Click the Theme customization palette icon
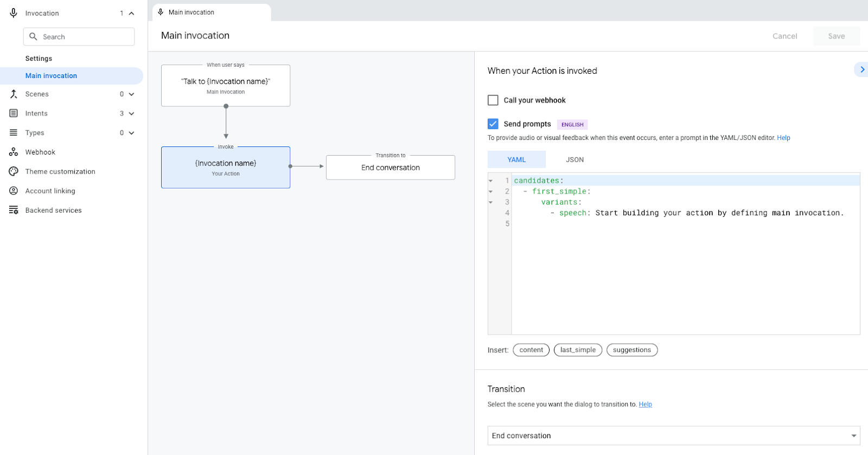The width and height of the screenshot is (868, 455). coord(14,171)
